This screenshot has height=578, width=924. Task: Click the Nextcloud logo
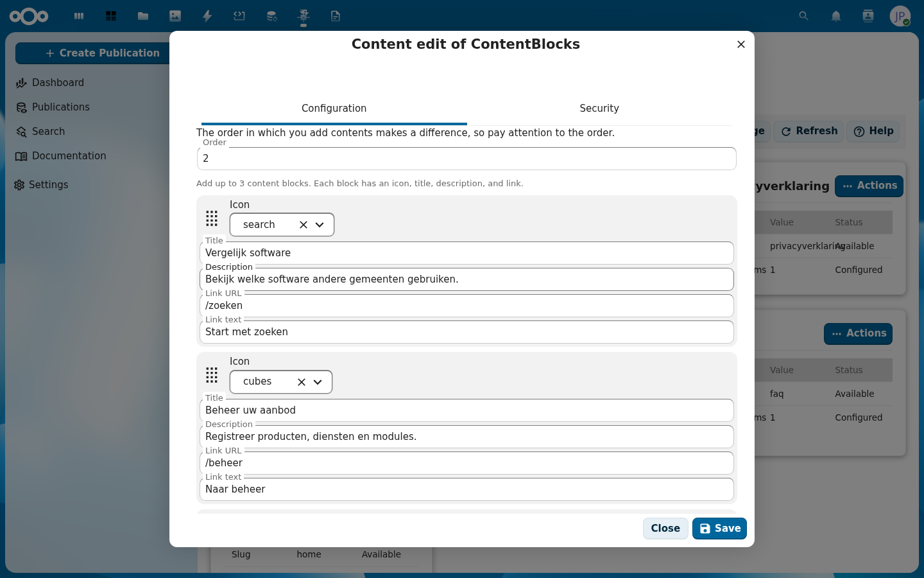tap(30, 16)
